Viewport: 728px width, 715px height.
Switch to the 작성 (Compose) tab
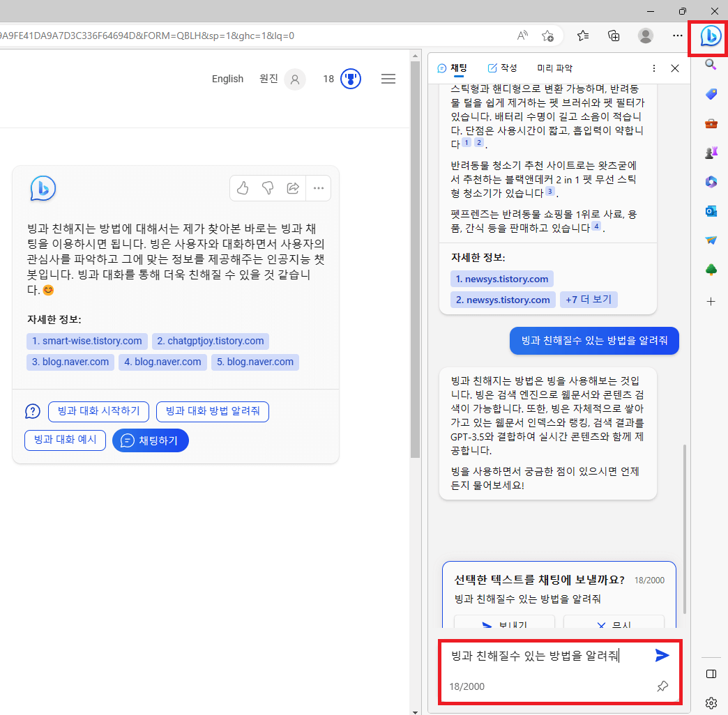501,68
